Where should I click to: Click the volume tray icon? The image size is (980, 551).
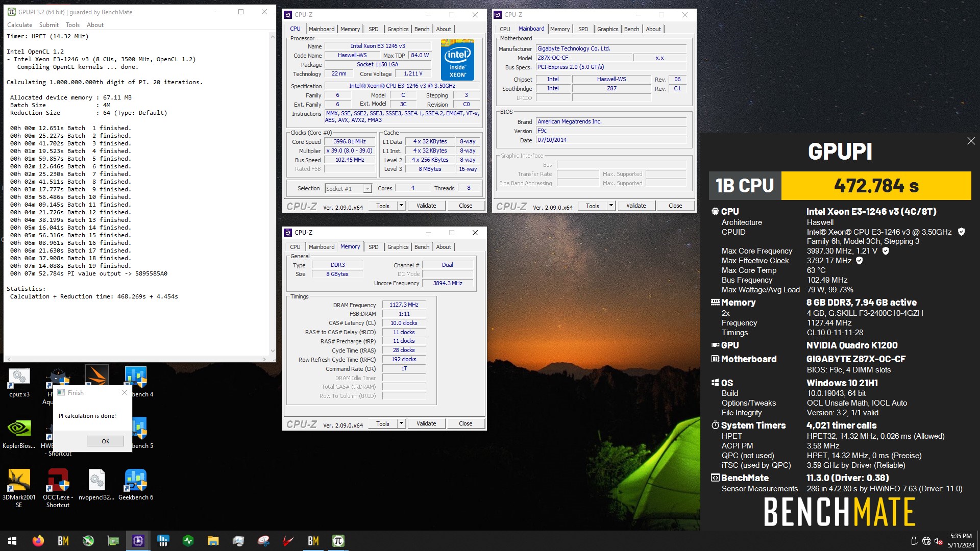[938, 541]
